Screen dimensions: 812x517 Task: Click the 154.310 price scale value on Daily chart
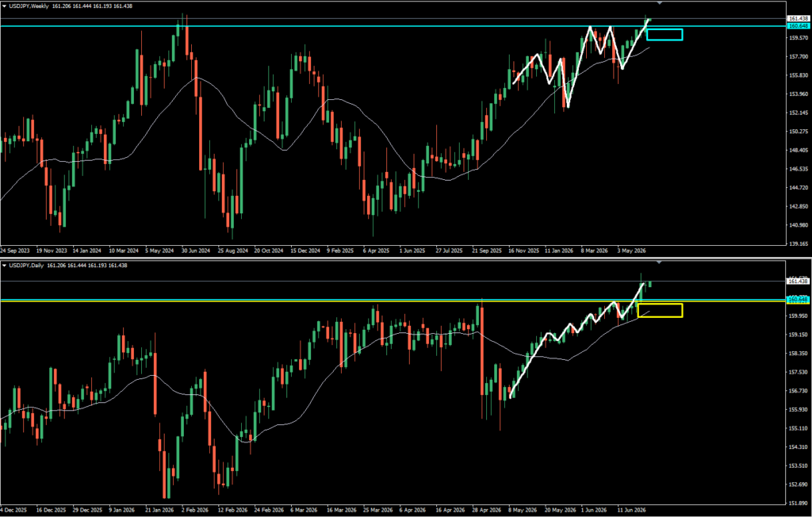[798, 447]
